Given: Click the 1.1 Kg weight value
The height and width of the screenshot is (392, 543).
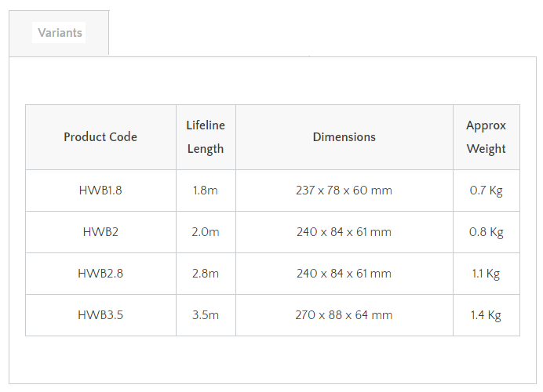Looking at the screenshot, I should point(486,274).
